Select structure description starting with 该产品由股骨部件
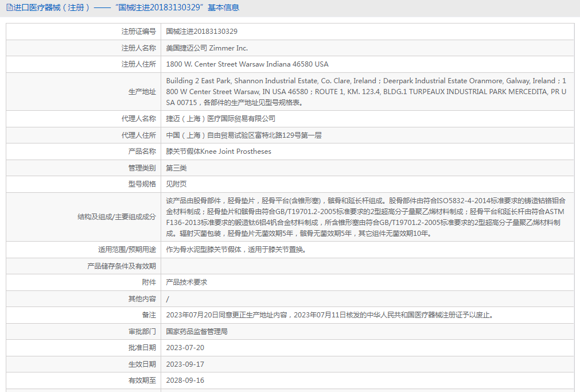 (365, 217)
